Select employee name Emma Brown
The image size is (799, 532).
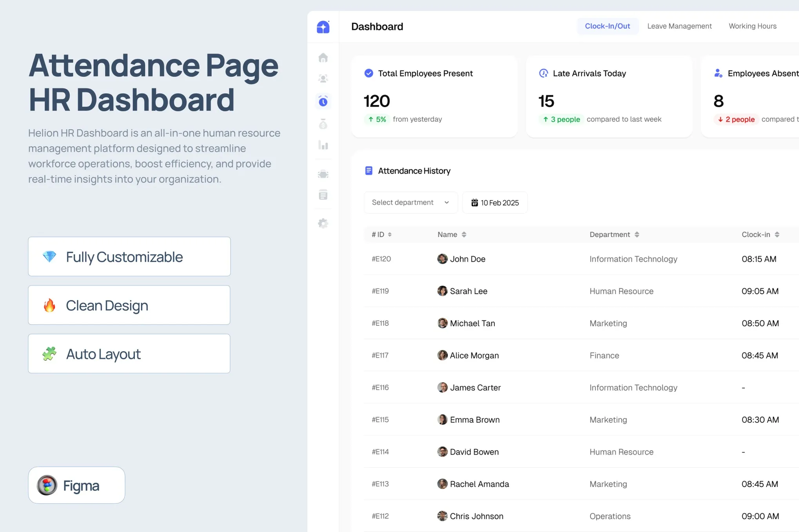(x=474, y=420)
